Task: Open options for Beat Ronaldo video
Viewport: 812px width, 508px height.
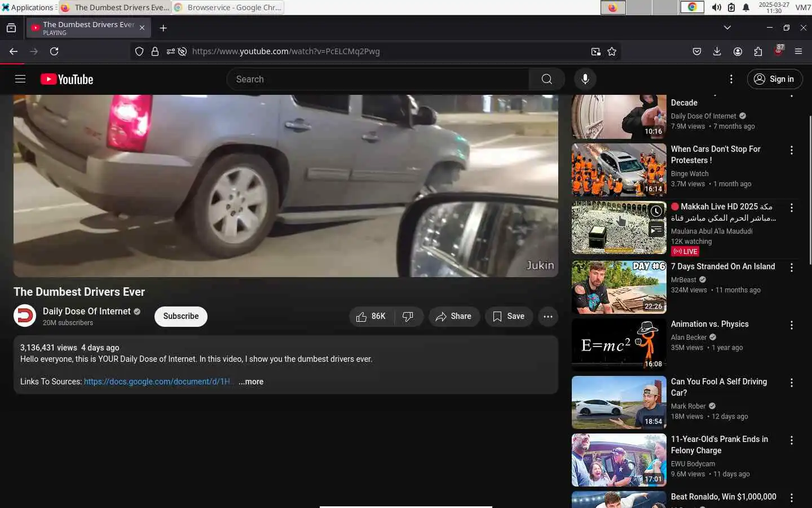Action: [792, 498]
